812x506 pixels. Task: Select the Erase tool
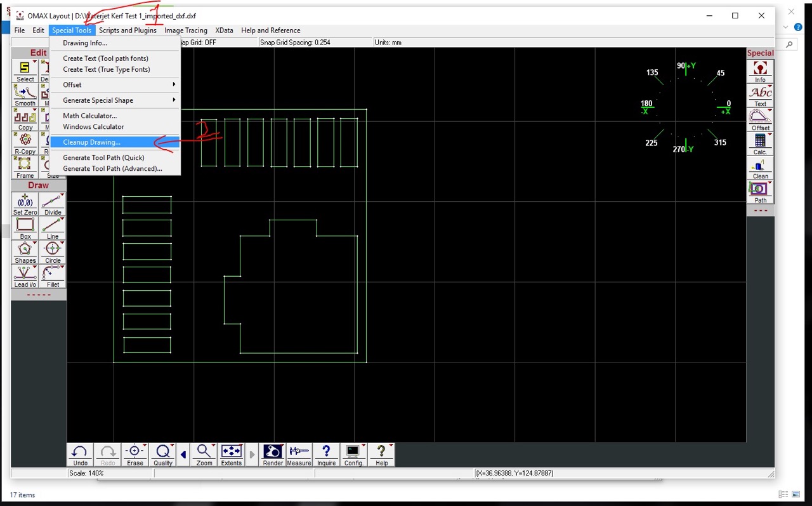click(135, 455)
